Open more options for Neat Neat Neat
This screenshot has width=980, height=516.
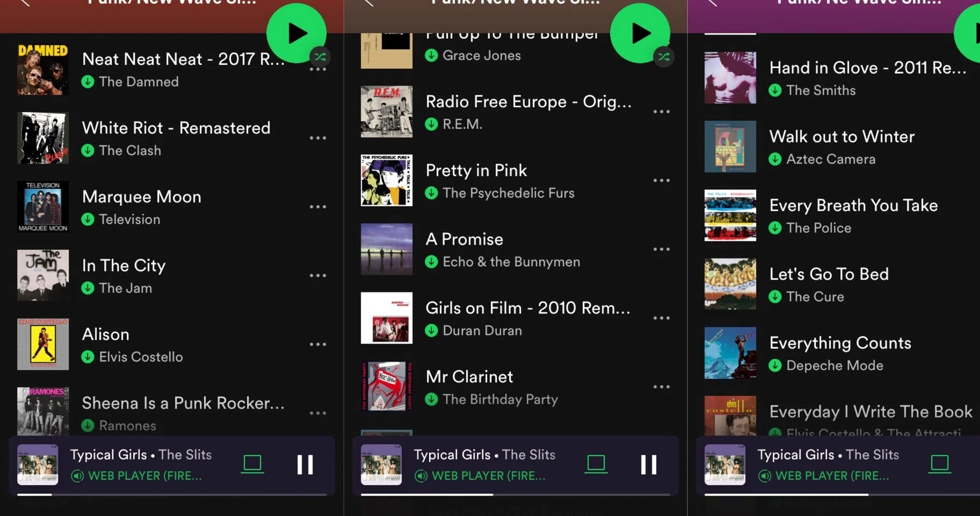click(x=318, y=70)
